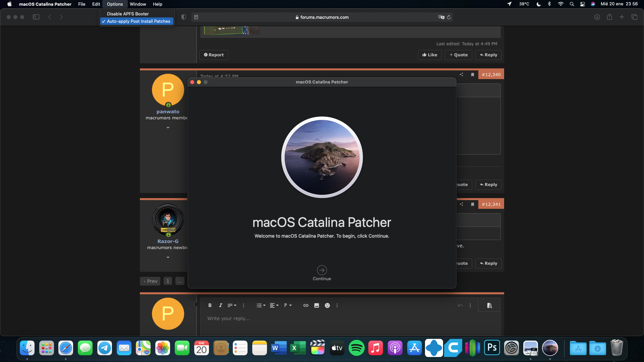This screenshot has width=644, height=362.
Task: Open paragraph format dropdown in editor
Action: [288, 305]
